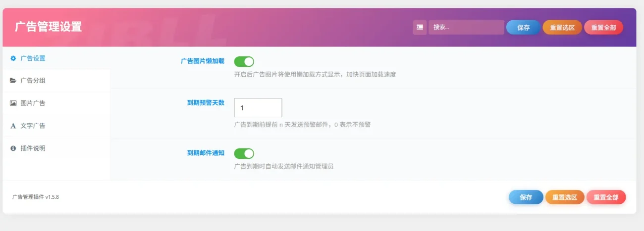Screen dimensions: 644x231
Task: Click the expand-all list icon near search
Action: [420, 27]
